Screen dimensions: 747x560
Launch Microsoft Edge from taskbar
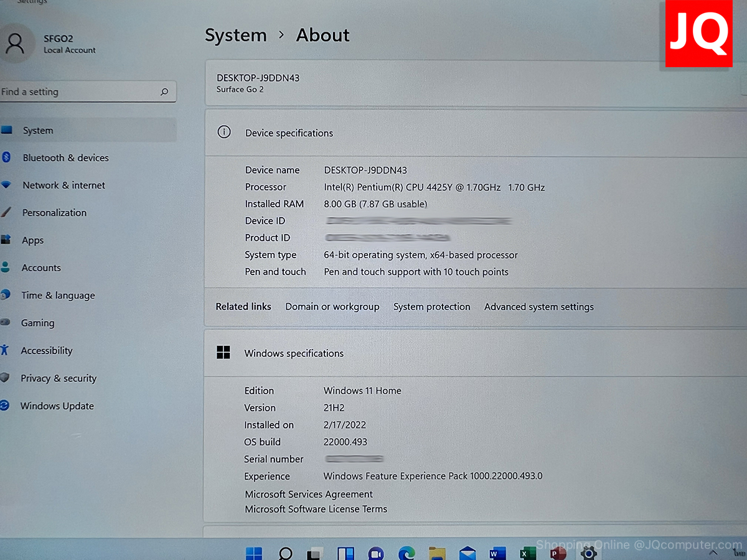point(406,553)
